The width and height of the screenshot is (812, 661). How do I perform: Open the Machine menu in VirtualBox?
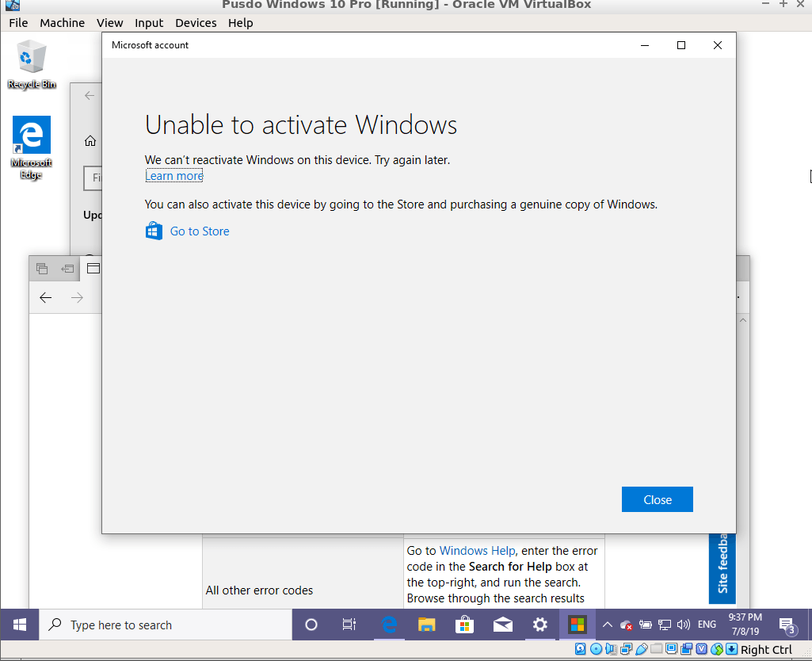(x=62, y=23)
